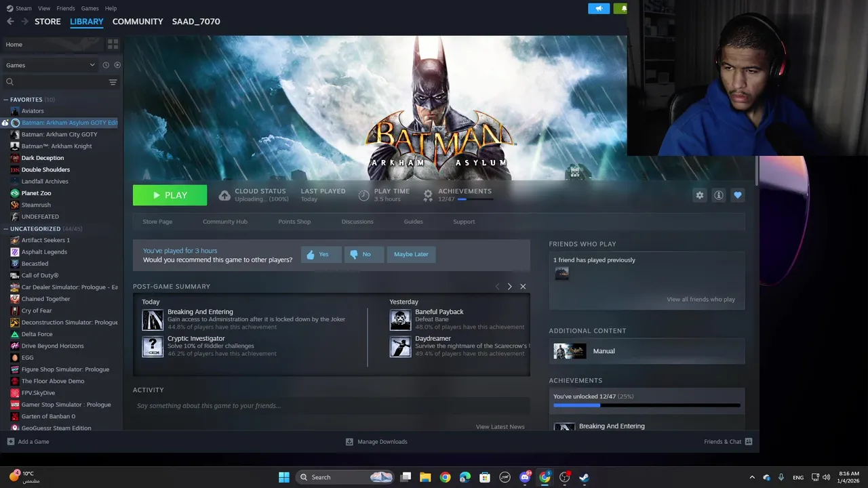Click the friend avatar thumbnail
Image resolution: width=868 pixels, height=488 pixels.
(561, 273)
